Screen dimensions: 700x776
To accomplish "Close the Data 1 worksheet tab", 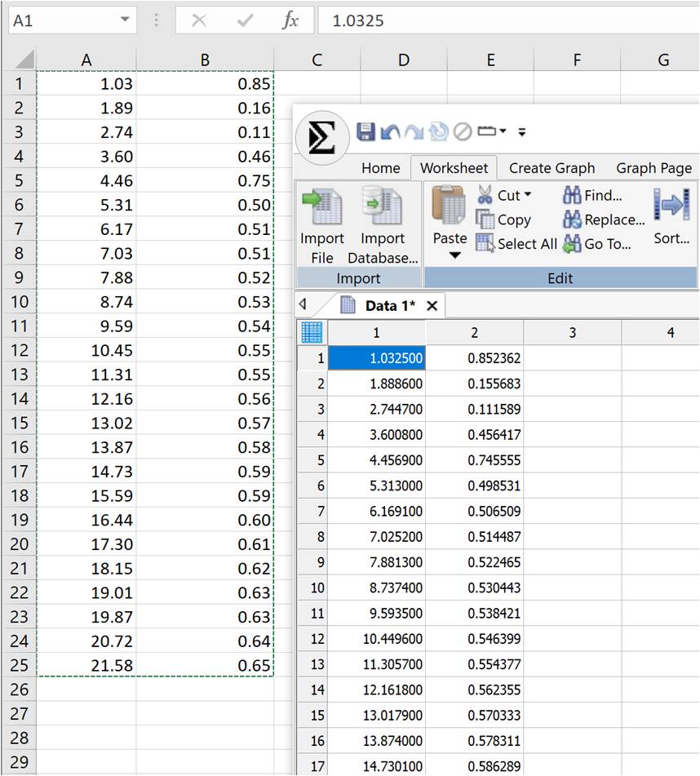I will [x=432, y=306].
